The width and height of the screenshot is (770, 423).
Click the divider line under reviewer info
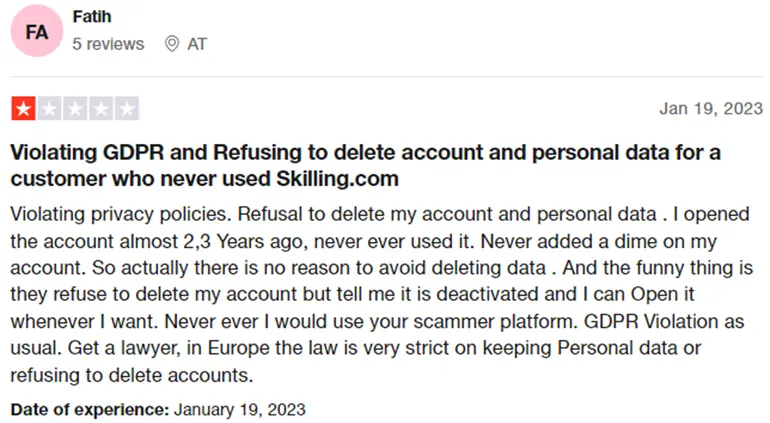click(x=387, y=77)
